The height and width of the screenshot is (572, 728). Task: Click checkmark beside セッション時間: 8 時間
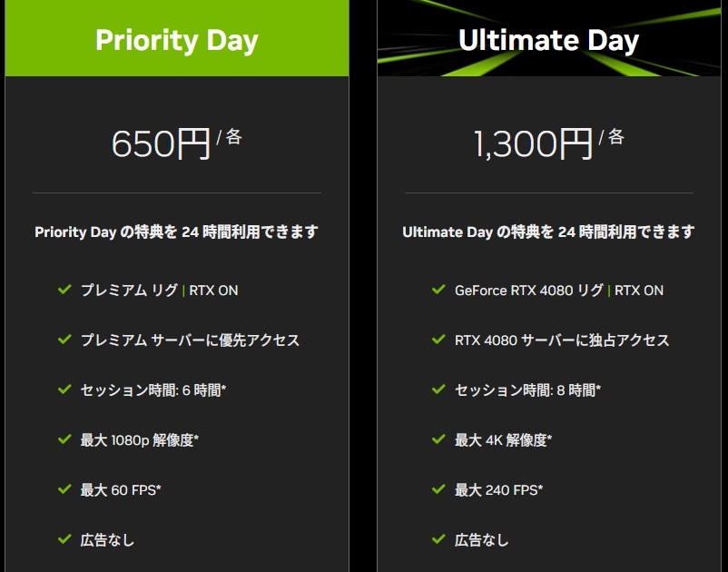click(x=438, y=390)
